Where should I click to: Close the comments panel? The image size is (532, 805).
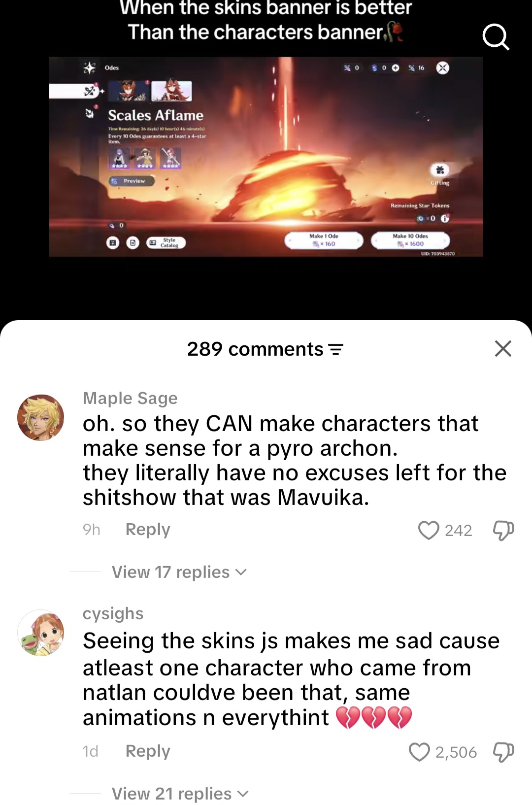click(503, 348)
